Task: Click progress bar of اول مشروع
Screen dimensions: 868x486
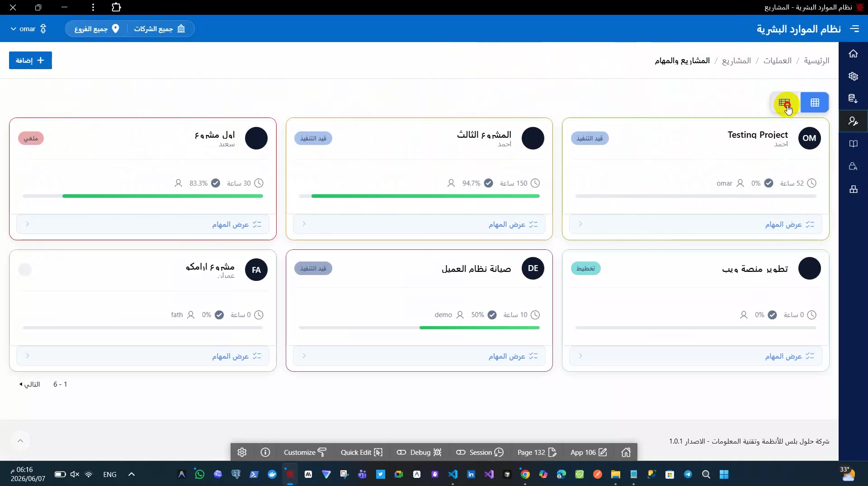Action: coord(142,196)
